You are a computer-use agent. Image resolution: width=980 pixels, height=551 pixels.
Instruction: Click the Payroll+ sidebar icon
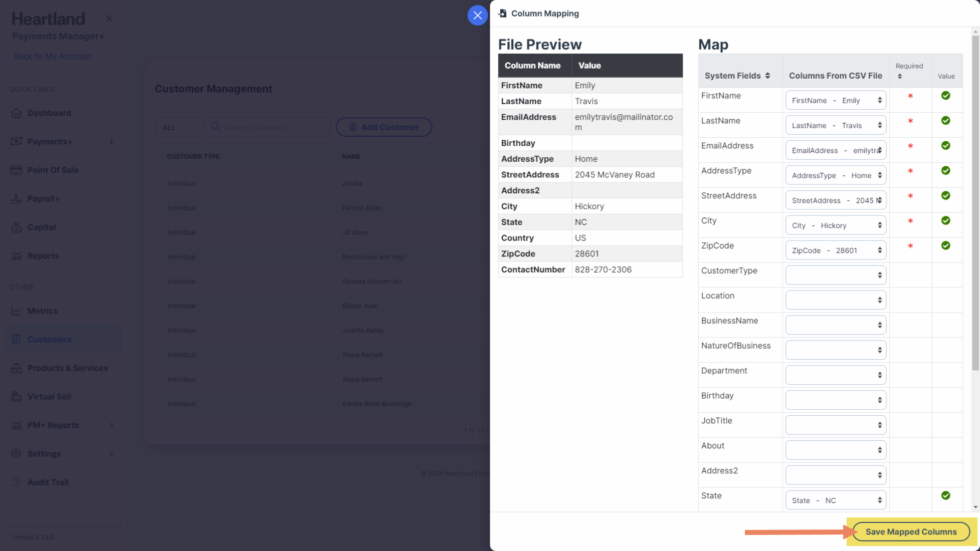[16, 199]
